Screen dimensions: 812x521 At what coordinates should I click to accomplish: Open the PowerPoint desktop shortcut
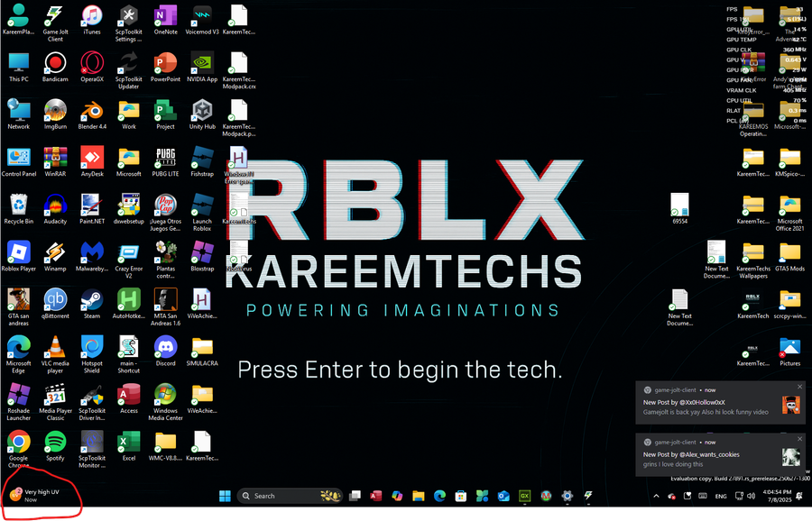pos(165,68)
